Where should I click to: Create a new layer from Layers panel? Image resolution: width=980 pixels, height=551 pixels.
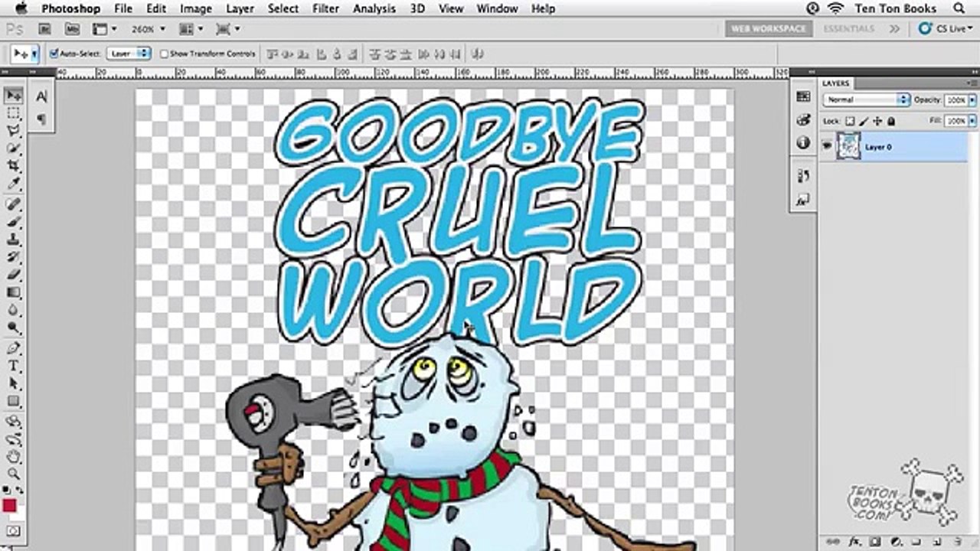tap(937, 542)
